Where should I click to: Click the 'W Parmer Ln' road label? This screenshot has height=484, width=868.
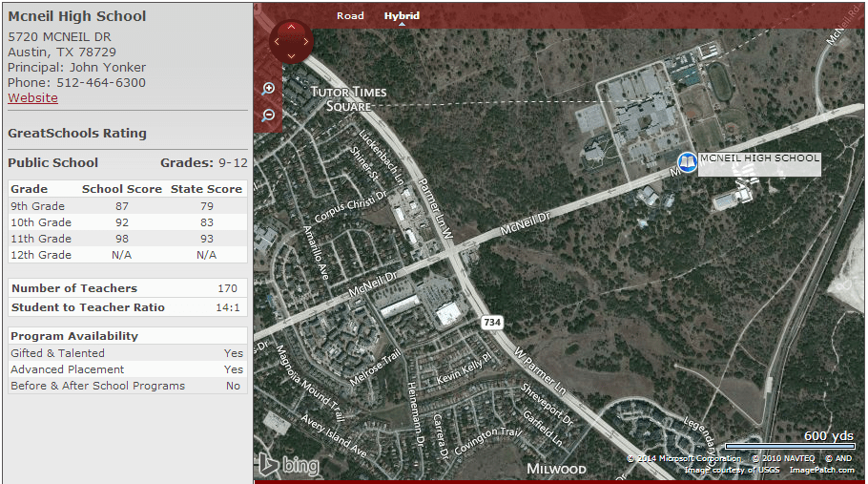point(540,371)
